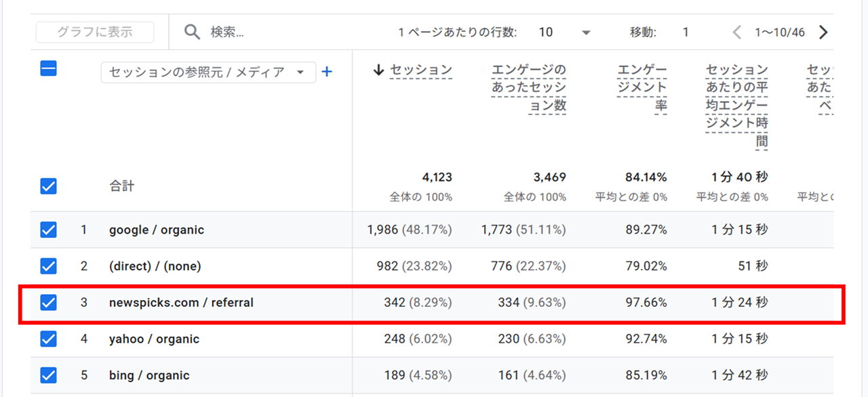Add a dimension with the plus icon
Screen dimensions: 868x397
(x=327, y=72)
